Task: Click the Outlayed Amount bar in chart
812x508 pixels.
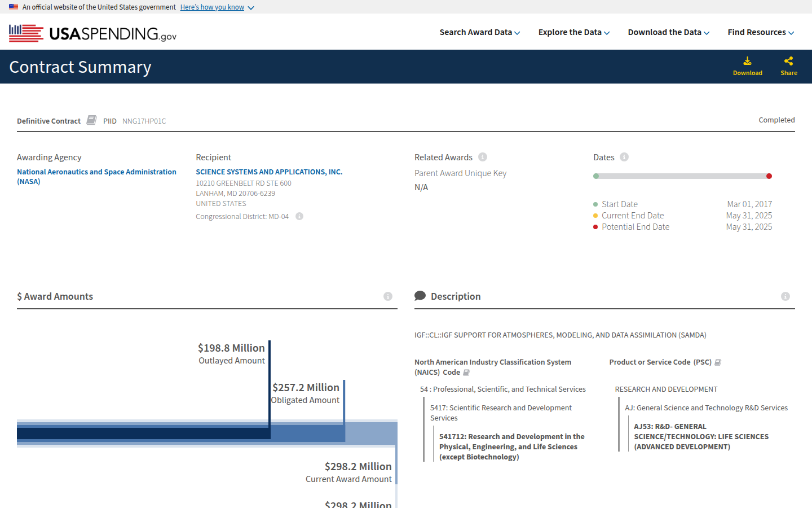Action: [x=143, y=433]
